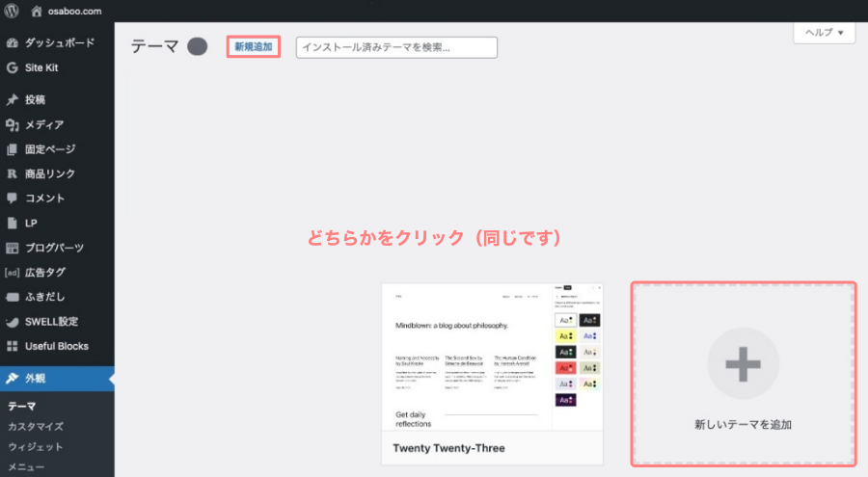Click the Useful Blocks icon
Viewport: 868px width, 477px height.
click(x=13, y=346)
